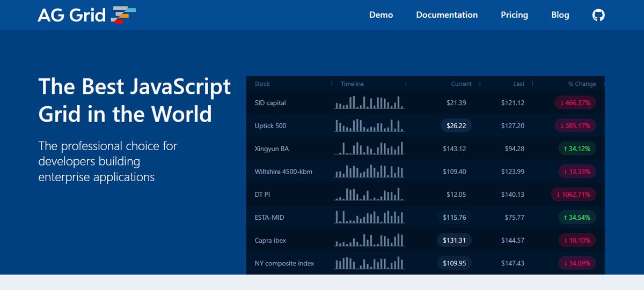Image resolution: width=644 pixels, height=290 pixels.
Task: Sort by % Change column header
Action: (x=582, y=84)
